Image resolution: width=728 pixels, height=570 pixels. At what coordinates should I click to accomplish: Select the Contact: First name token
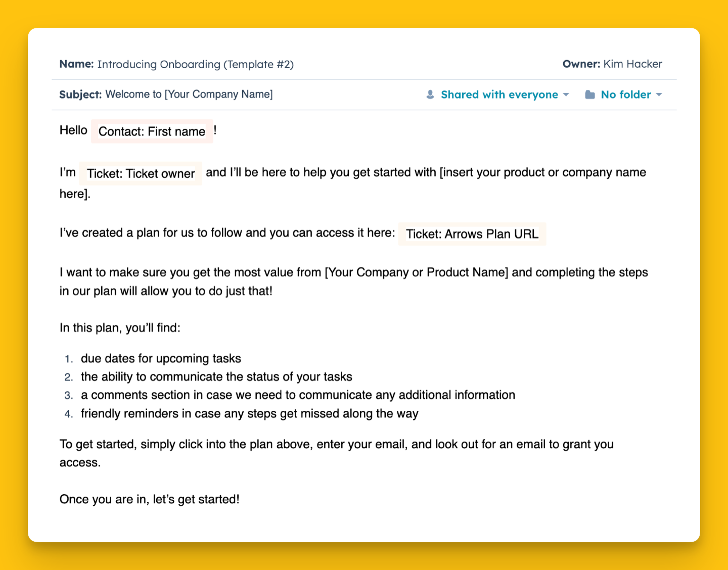[x=152, y=131]
